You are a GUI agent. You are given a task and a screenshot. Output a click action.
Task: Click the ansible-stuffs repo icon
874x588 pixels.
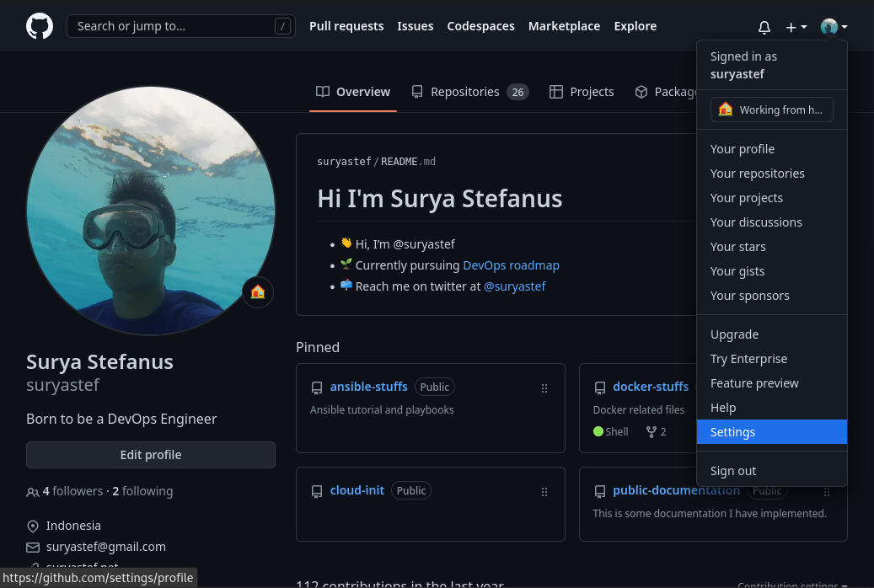tap(317, 388)
